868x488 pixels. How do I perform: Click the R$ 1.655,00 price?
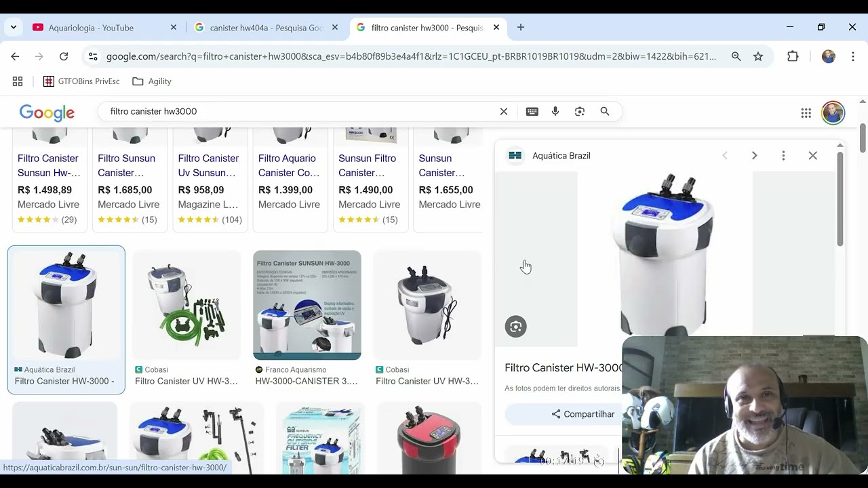tap(446, 190)
